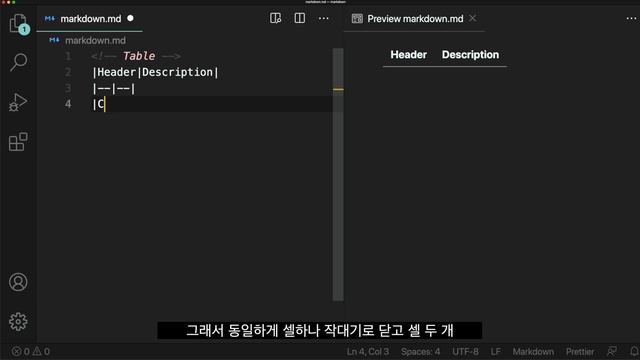
Task: Open the Extensions view
Action: coord(18,142)
